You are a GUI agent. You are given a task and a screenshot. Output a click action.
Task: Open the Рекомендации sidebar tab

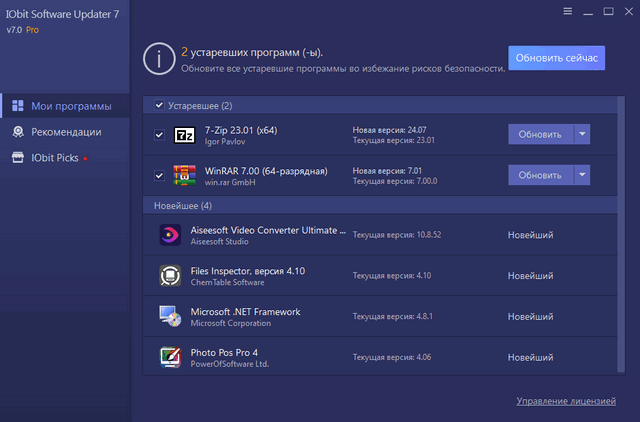[x=66, y=131]
